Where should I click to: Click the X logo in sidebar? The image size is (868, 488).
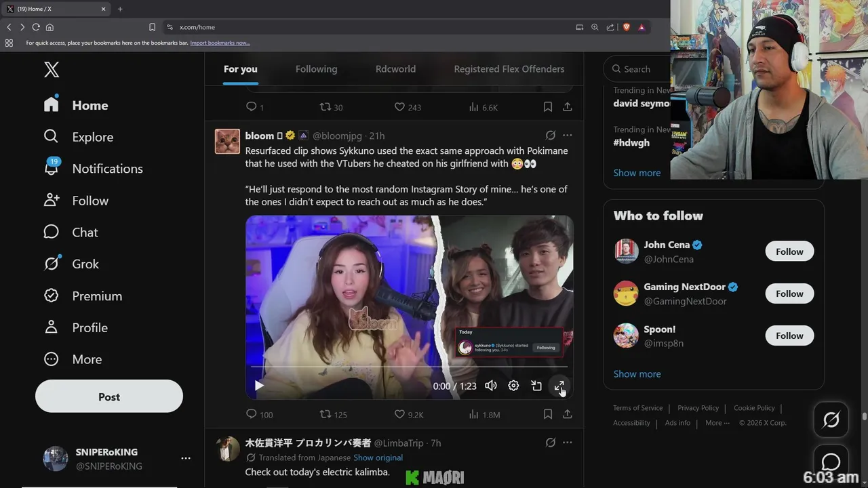click(x=52, y=69)
